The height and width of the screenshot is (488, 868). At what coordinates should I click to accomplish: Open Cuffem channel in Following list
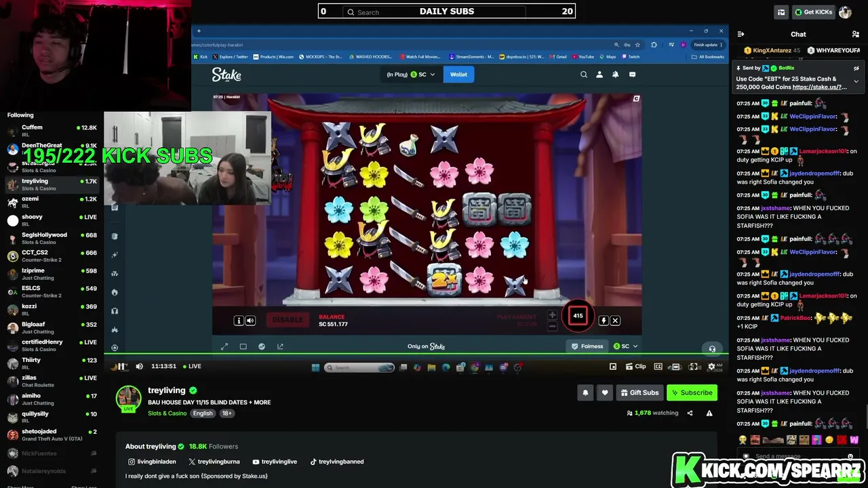pos(52,131)
